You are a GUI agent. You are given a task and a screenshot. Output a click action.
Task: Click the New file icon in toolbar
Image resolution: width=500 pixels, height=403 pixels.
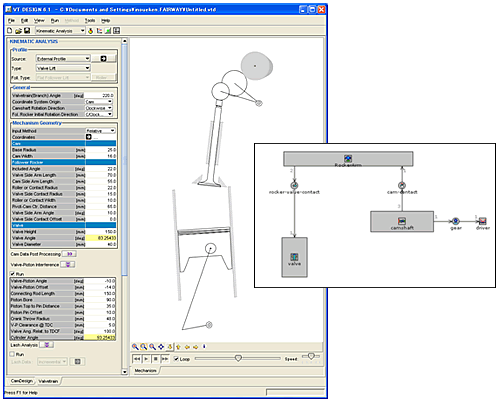(9, 31)
